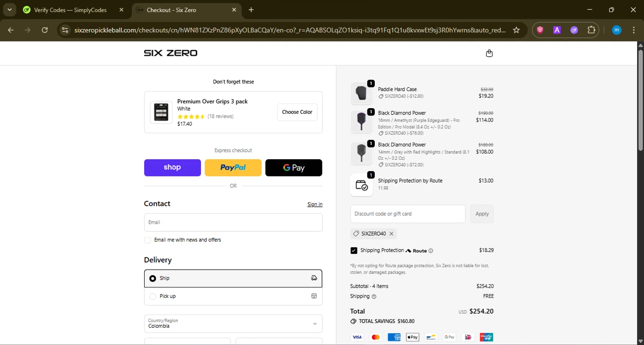Switch to Verify Codes SimplyCodes tab
644x345 pixels.
pos(70,10)
